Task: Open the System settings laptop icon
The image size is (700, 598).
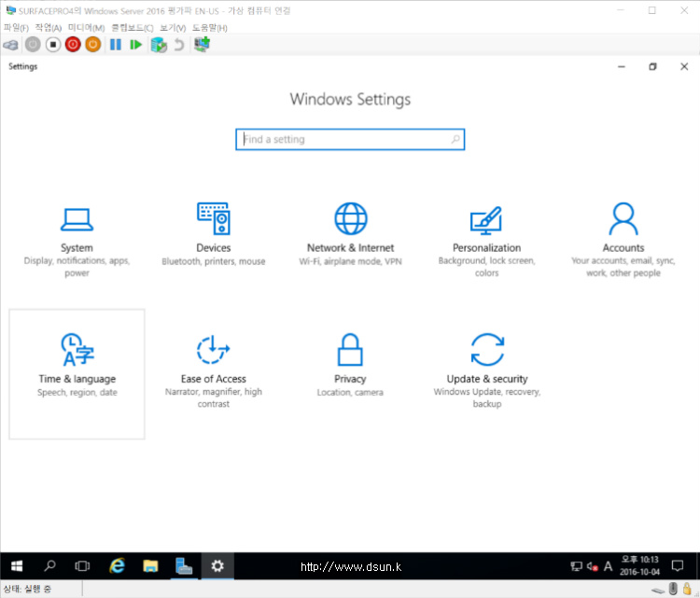Action: pyautogui.click(x=77, y=219)
